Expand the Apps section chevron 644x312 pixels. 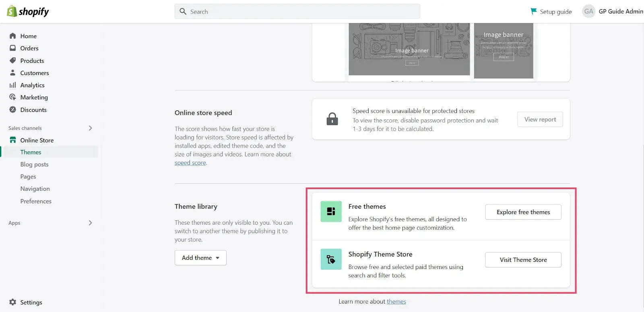click(x=90, y=223)
